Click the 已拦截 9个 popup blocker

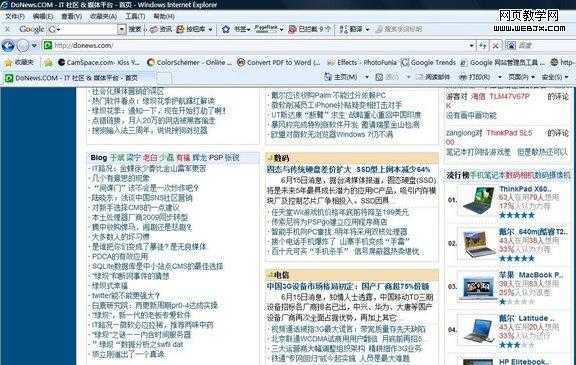(310, 29)
